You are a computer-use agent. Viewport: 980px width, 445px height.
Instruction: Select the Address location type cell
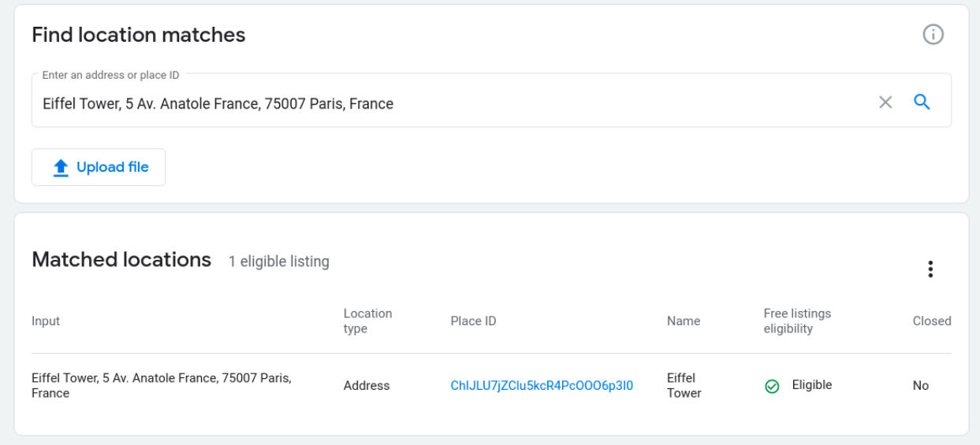point(367,386)
